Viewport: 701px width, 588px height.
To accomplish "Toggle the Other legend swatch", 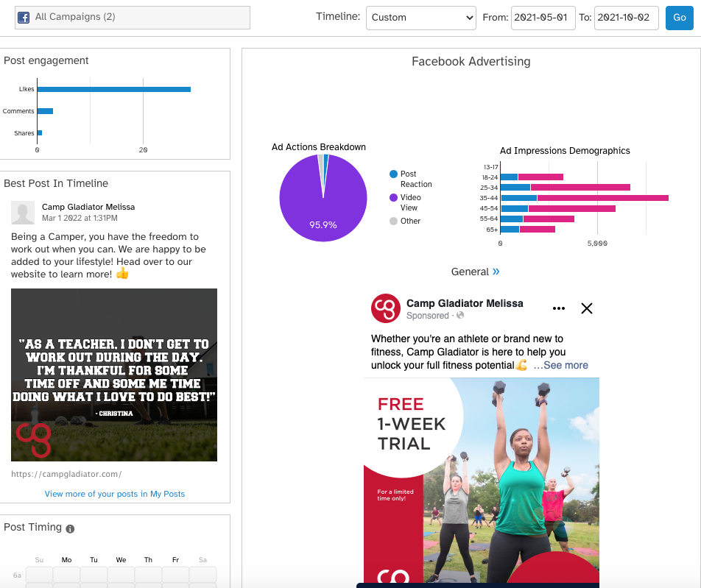I will pos(393,222).
